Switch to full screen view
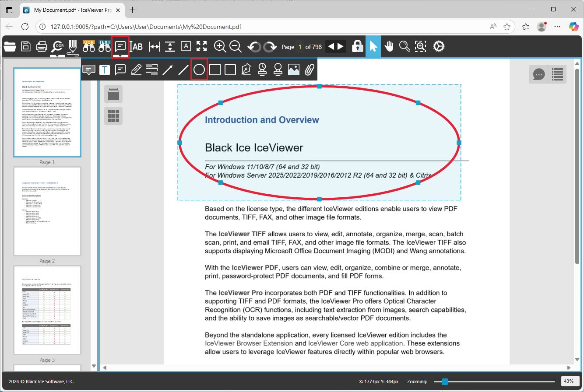The width and height of the screenshot is (584, 392). (x=201, y=47)
